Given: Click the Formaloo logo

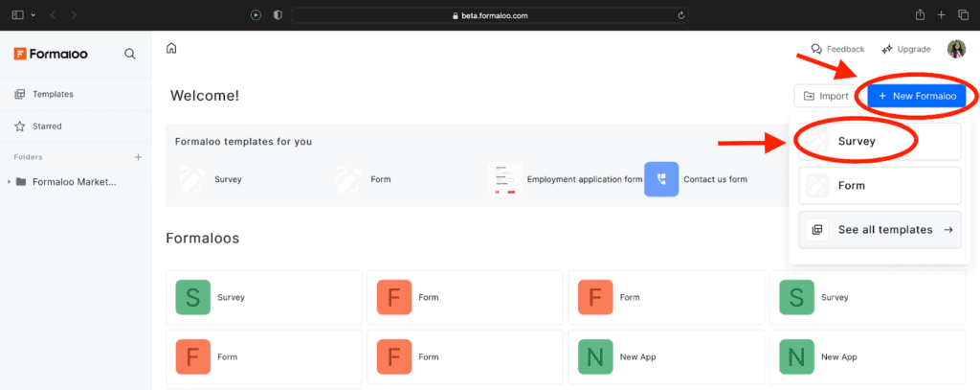Looking at the screenshot, I should click(51, 54).
